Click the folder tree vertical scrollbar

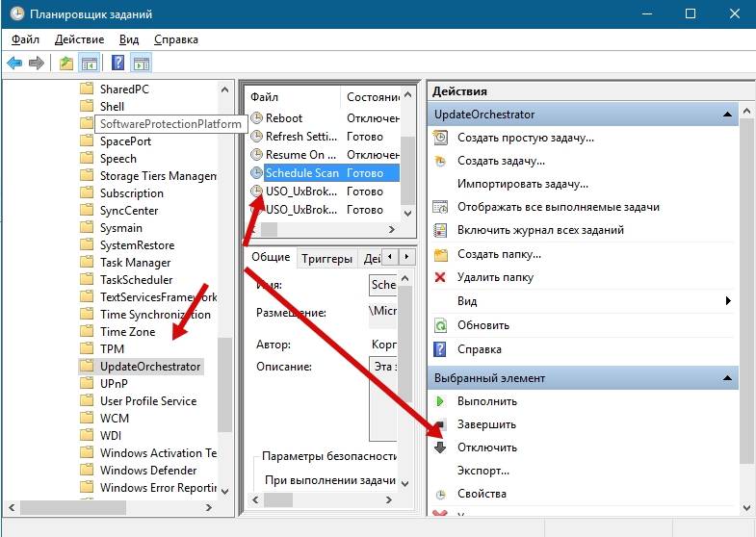(x=225, y=385)
